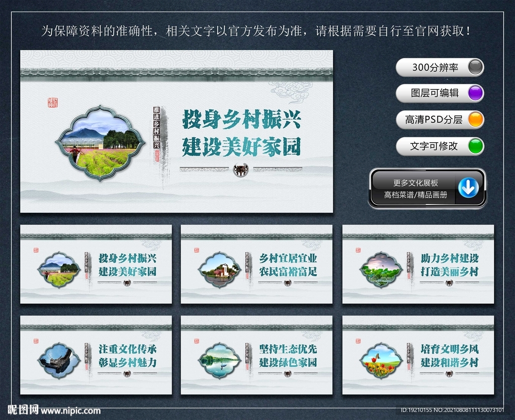The image size is (515, 420).
Task: Click the lotus pond photo in 助力乡村建设 card
Action: tap(381, 270)
